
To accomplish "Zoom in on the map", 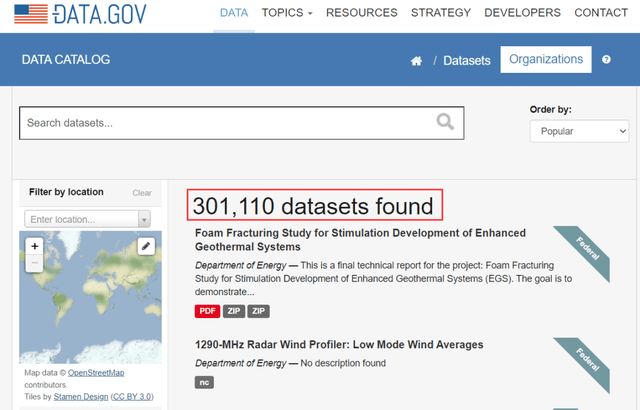I will point(35,245).
